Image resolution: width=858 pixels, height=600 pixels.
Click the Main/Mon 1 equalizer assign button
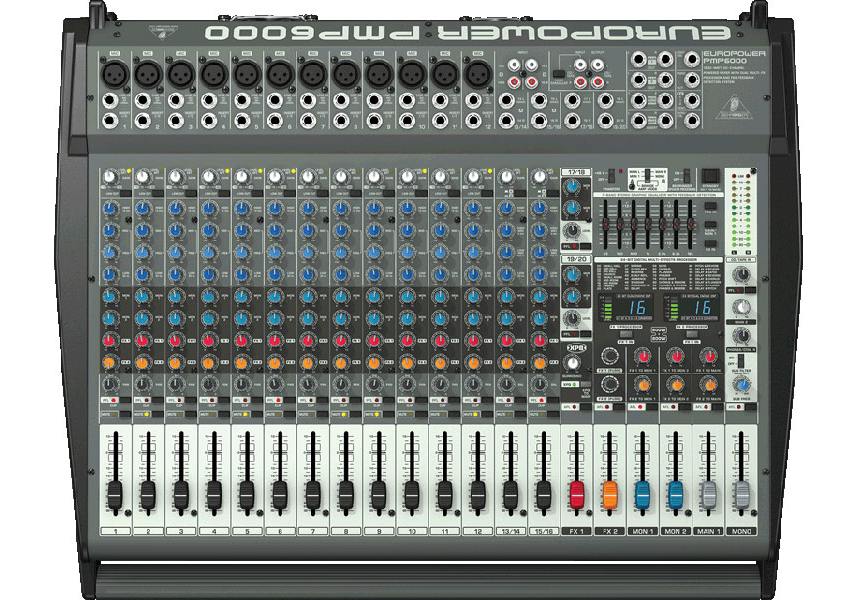click(710, 225)
